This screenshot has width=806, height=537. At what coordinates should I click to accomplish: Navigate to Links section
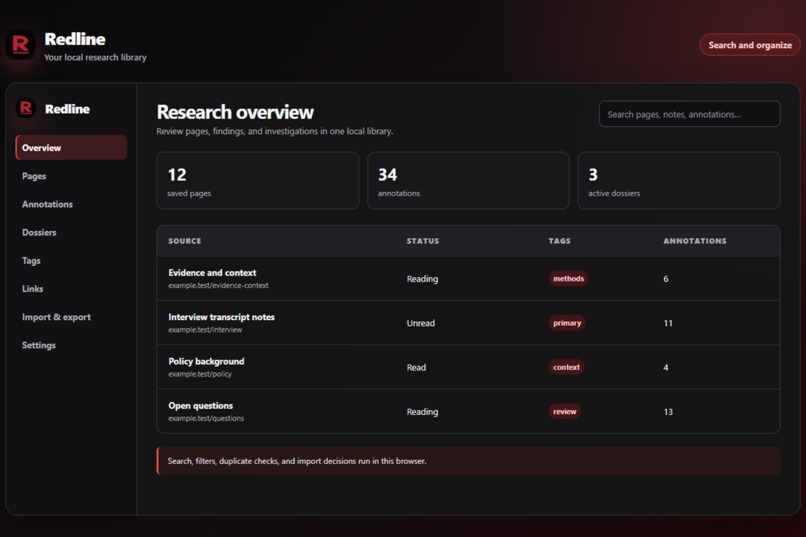tap(32, 289)
